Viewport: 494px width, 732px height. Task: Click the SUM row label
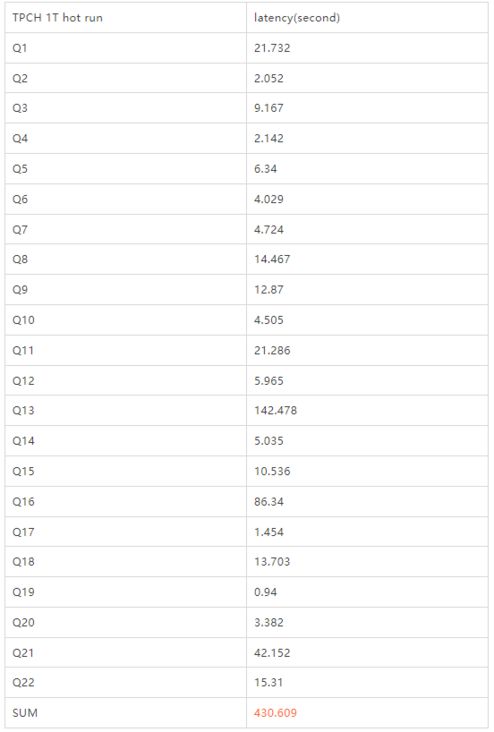click(x=25, y=713)
